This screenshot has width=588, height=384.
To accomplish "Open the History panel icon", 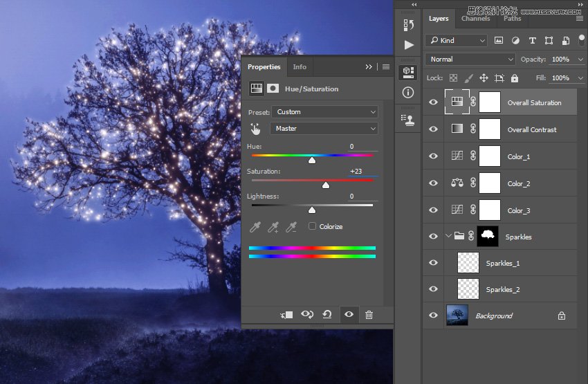I will pyautogui.click(x=409, y=25).
